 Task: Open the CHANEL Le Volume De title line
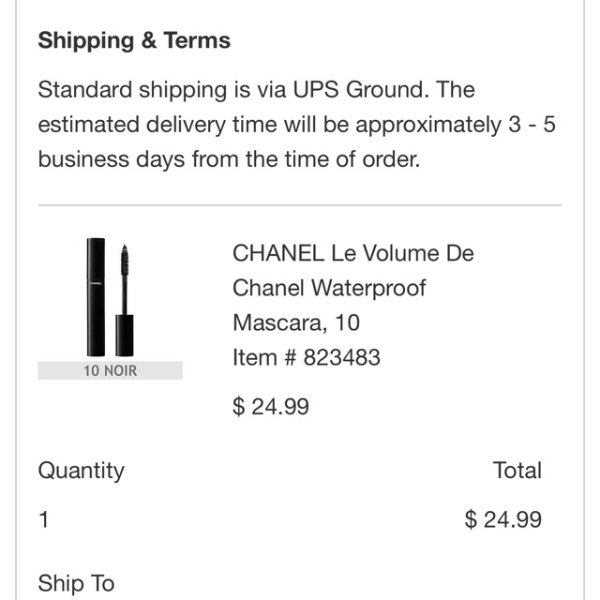coord(353,253)
